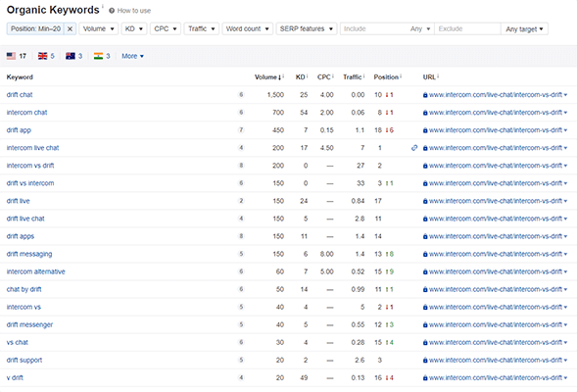Open URL link in drift chat row
This screenshot has height=392, width=577.
coord(496,95)
